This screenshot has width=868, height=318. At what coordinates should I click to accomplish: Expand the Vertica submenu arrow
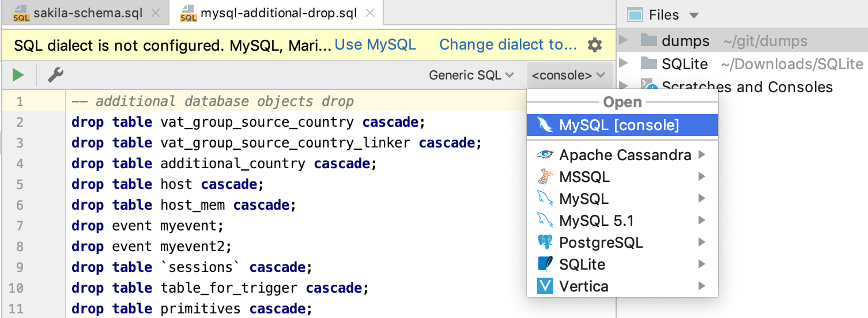[701, 286]
